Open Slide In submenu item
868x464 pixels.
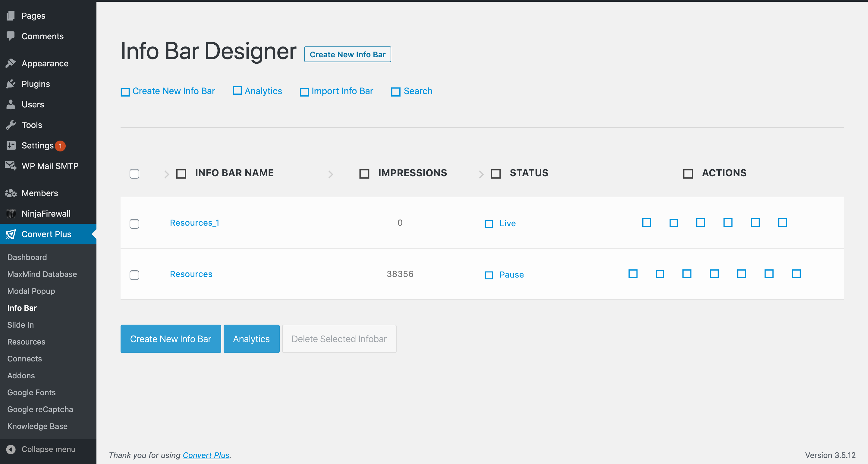(x=20, y=325)
